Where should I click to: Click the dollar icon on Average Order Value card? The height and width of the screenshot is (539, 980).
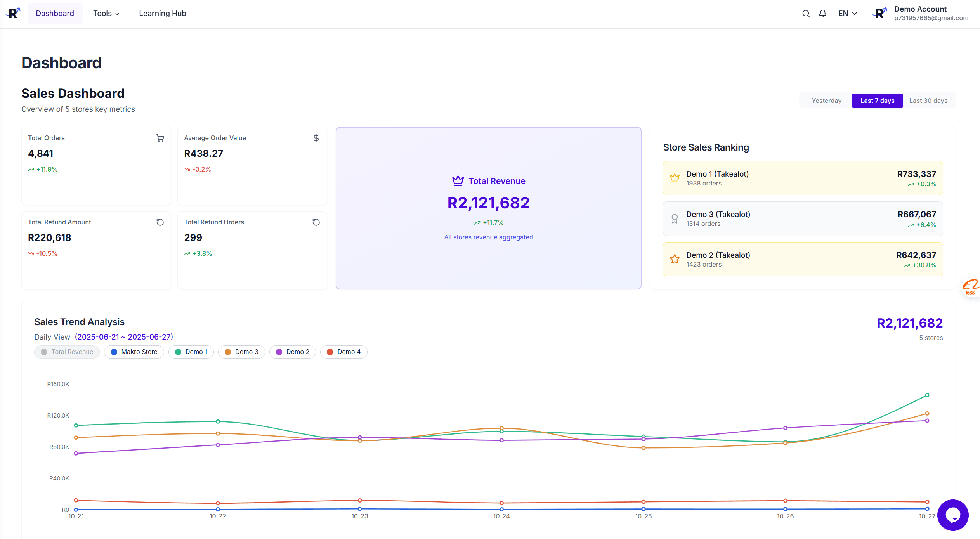tap(316, 138)
